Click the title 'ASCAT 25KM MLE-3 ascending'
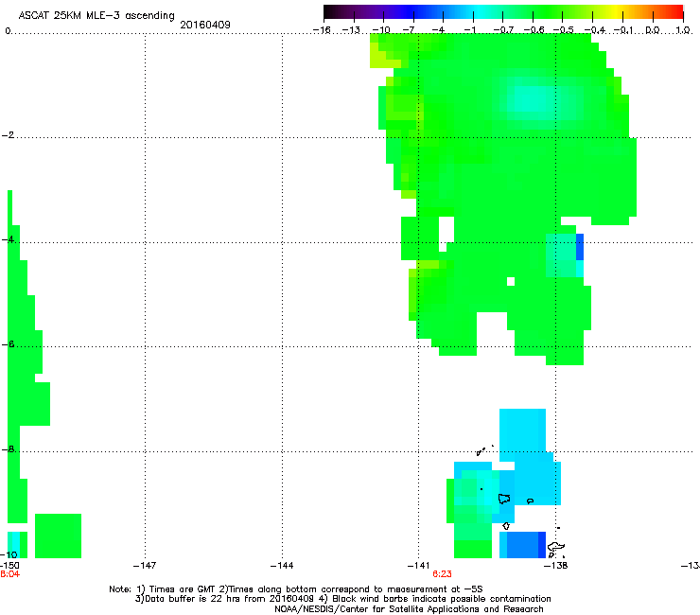Image resolution: width=700 pixels, height=615 pixels. (x=96, y=16)
